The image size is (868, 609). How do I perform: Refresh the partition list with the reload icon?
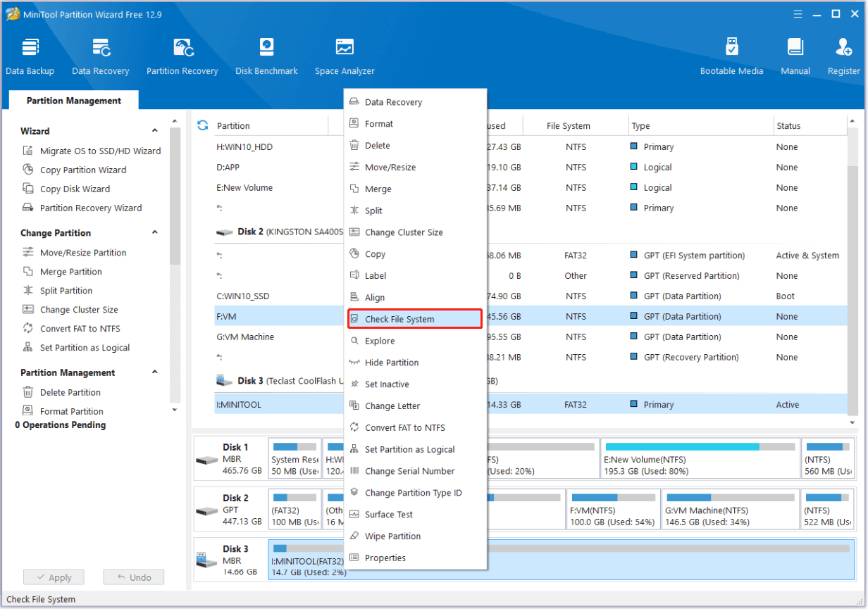[203, 125]
